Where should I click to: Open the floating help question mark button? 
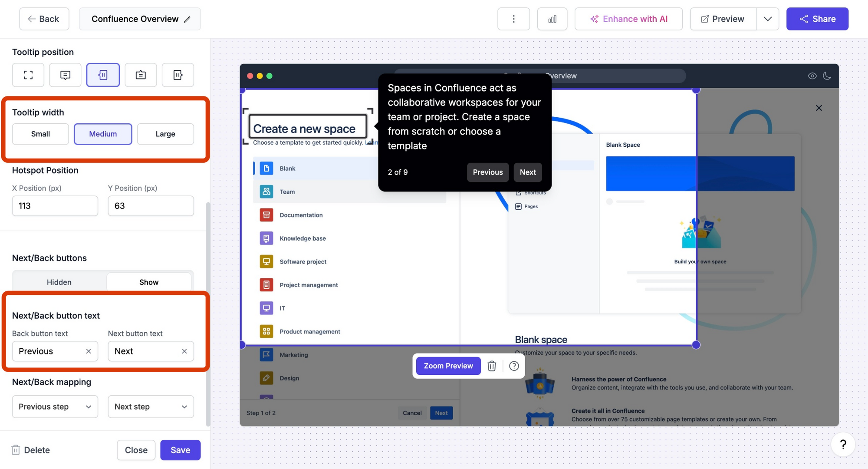tap(843, 444)
